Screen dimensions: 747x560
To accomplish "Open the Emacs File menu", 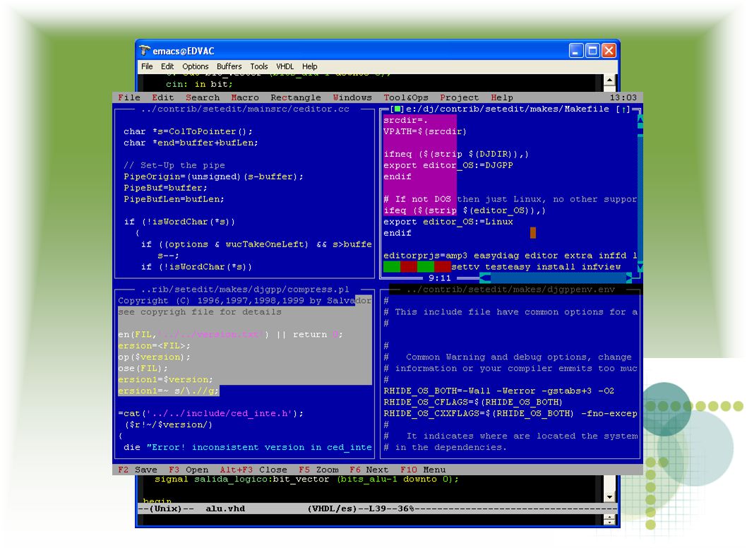I will pos(147,66).
